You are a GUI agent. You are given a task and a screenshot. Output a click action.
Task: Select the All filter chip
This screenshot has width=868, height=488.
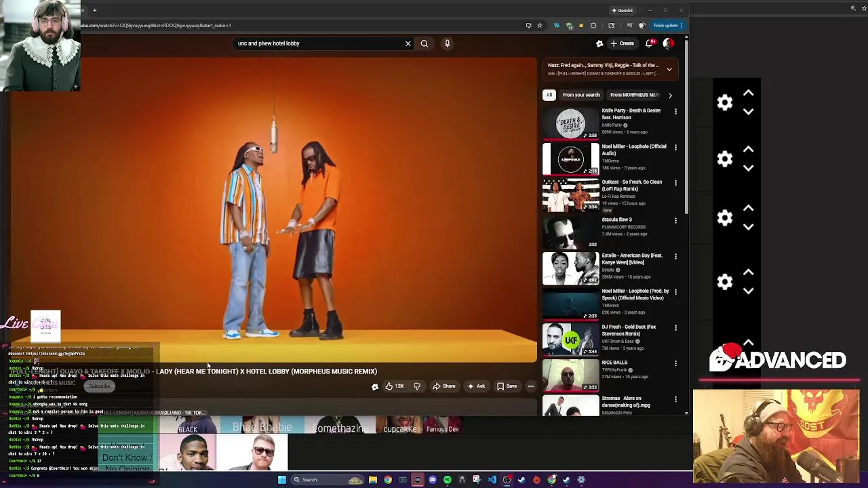pos(549,95)
